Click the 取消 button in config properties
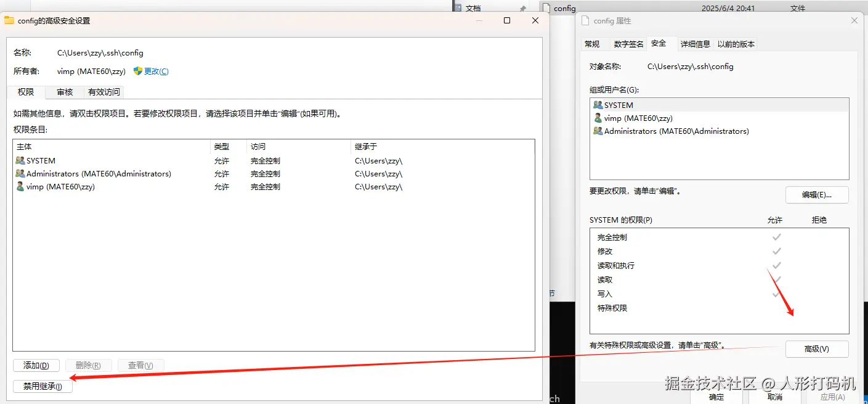Image resolution: width=868 pixels, height=404 pixels. 775,397
